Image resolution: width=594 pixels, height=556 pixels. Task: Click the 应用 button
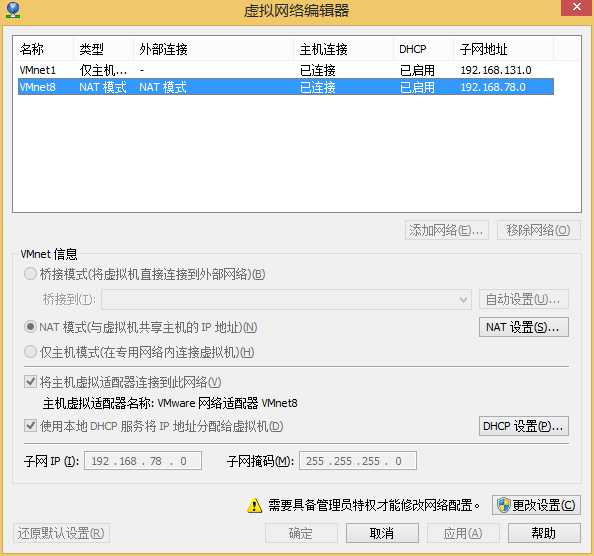463,533
